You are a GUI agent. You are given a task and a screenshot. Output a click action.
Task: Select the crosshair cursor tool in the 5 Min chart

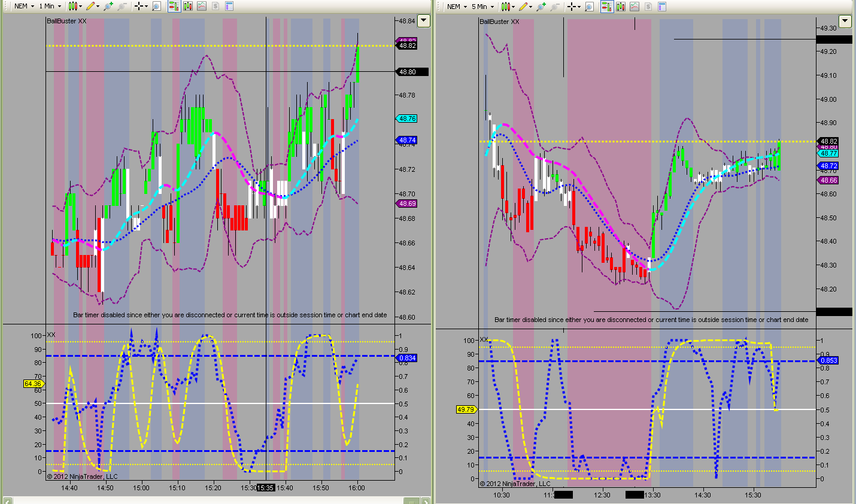coord(572,6)
